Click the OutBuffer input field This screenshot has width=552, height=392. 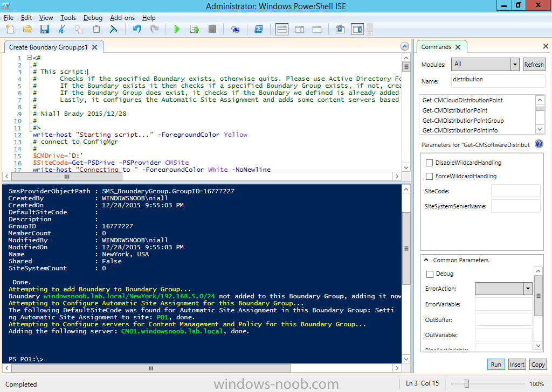coord(503,319)
